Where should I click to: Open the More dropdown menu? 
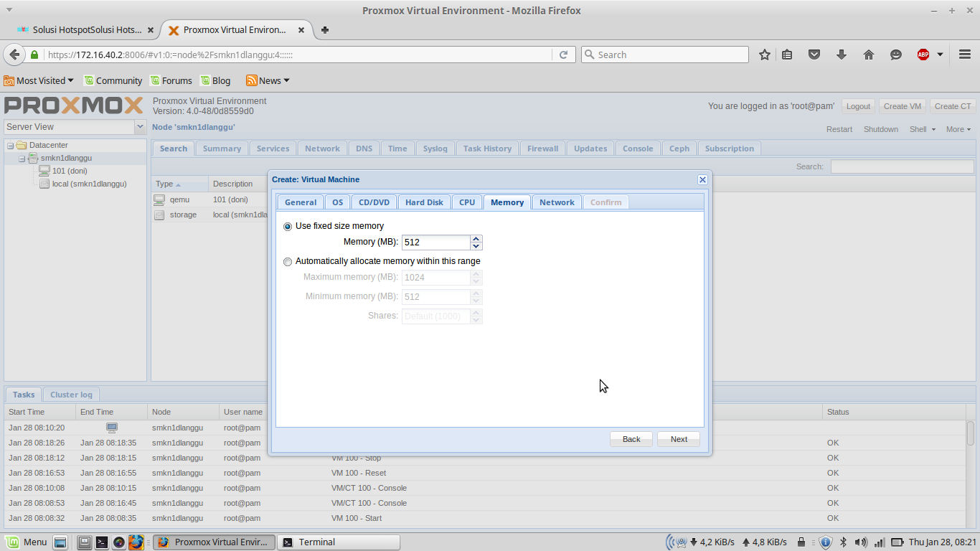coord(958,129)
